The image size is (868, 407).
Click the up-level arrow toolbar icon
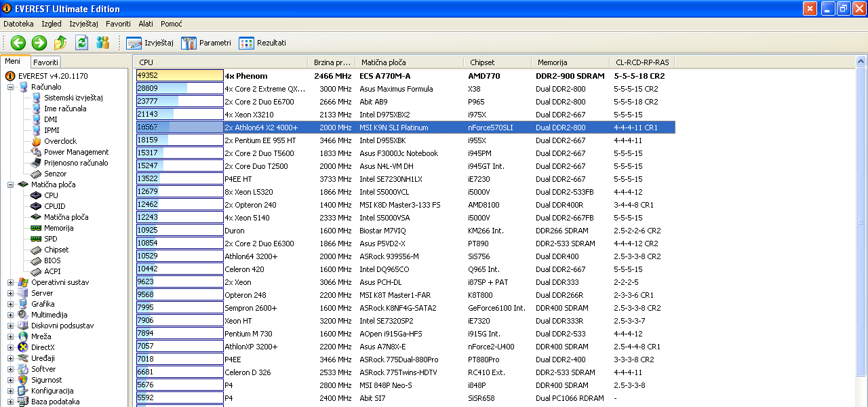click(x=60, y=43)
